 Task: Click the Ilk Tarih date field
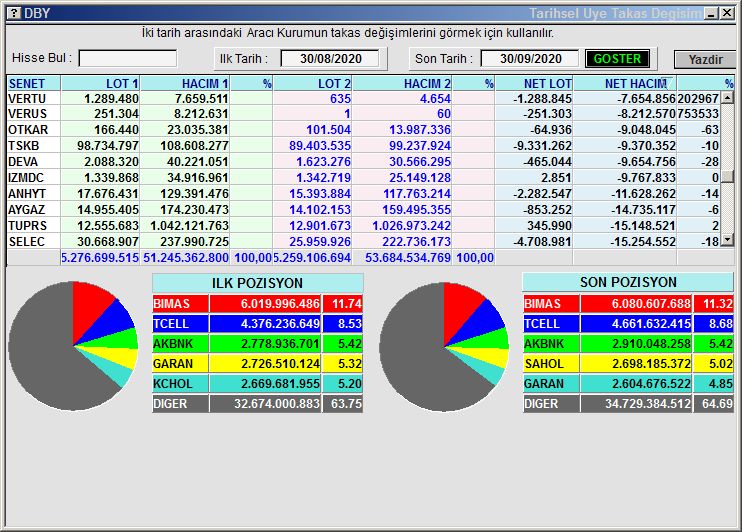[x=330, y=59]
